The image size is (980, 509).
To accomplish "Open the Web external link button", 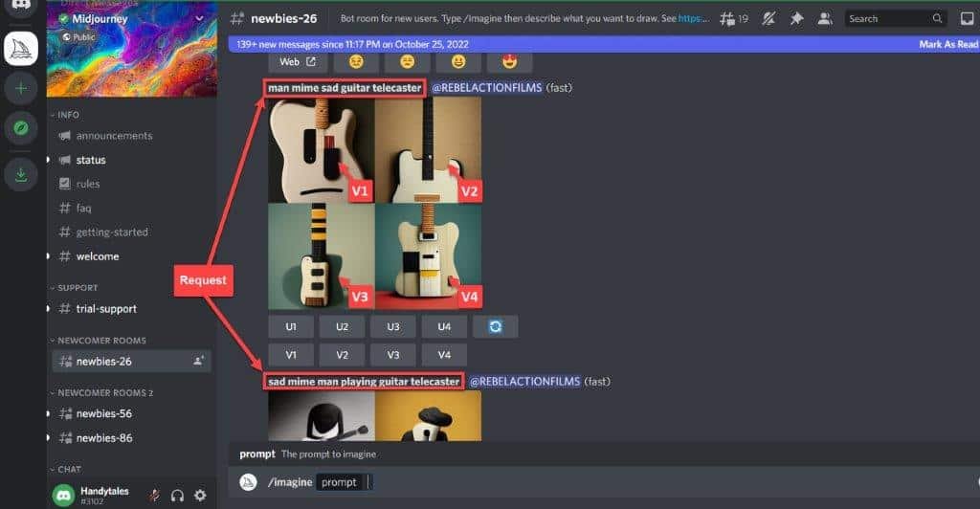I will (x=297, y=62).
